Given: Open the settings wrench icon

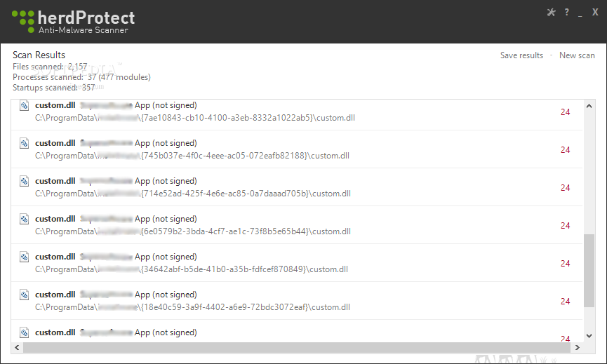Looking at the screenshot, I should [552, 13].
